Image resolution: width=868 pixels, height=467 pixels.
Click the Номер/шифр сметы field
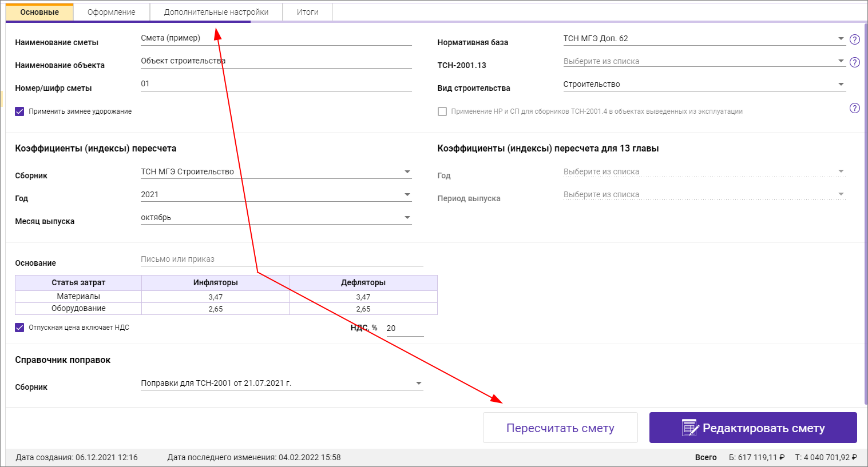(x=276, y=84)
